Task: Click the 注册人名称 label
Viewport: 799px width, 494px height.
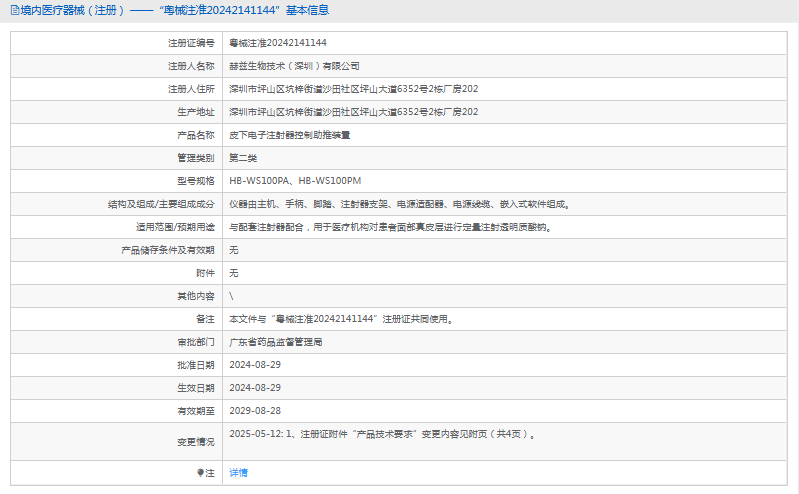Action: point(192,66)
